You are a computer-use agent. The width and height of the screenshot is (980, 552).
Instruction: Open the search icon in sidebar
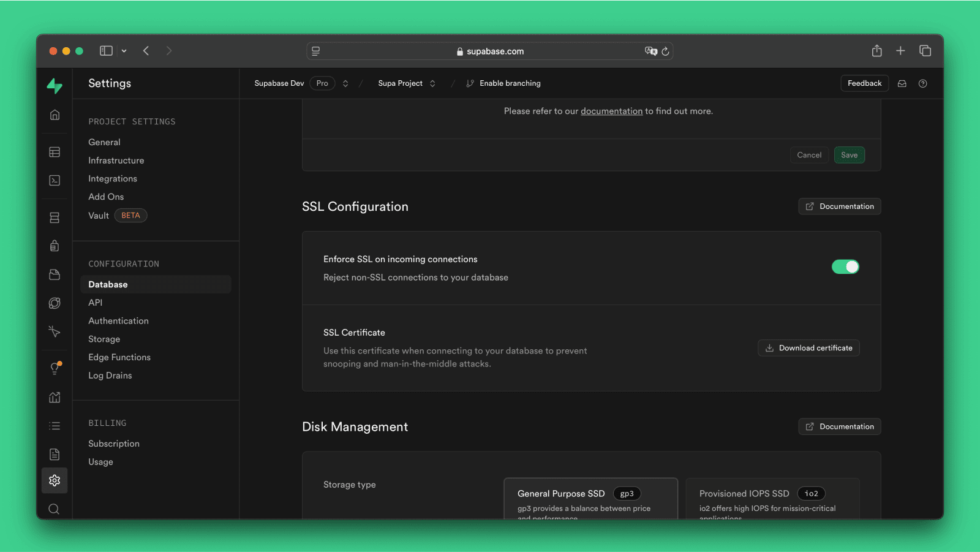54,509
